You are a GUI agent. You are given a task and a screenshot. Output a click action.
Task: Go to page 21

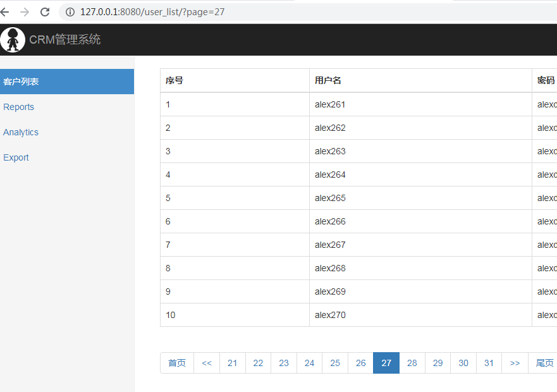coord(232,363)
